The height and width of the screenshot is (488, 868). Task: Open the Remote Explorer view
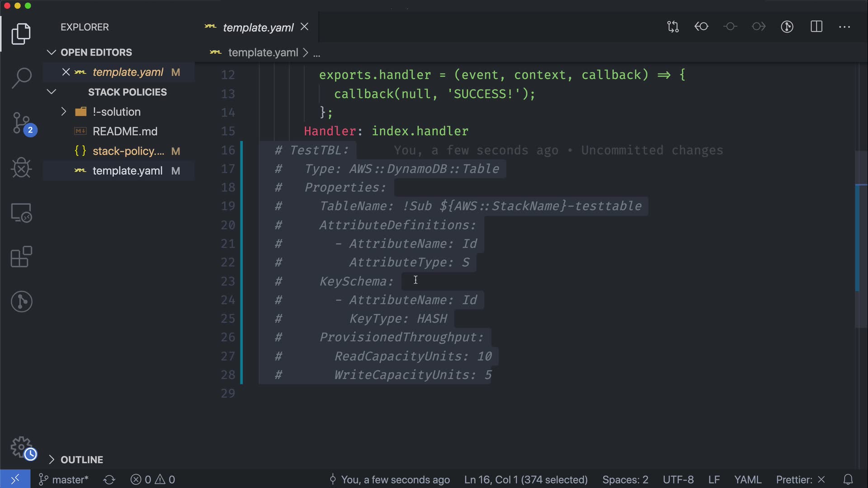[21, 213]
